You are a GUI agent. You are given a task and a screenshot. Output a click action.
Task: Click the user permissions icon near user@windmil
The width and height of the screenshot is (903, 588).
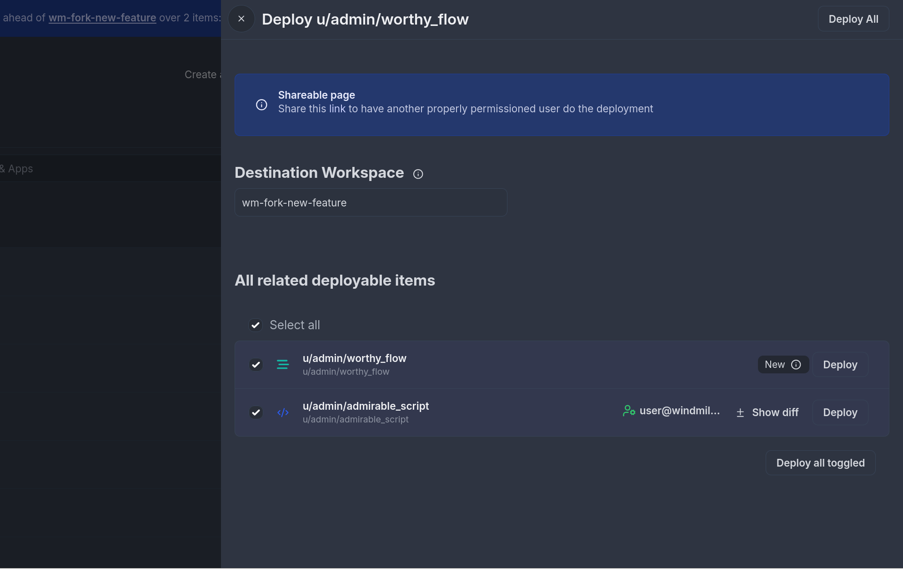(x=629, y=411)
